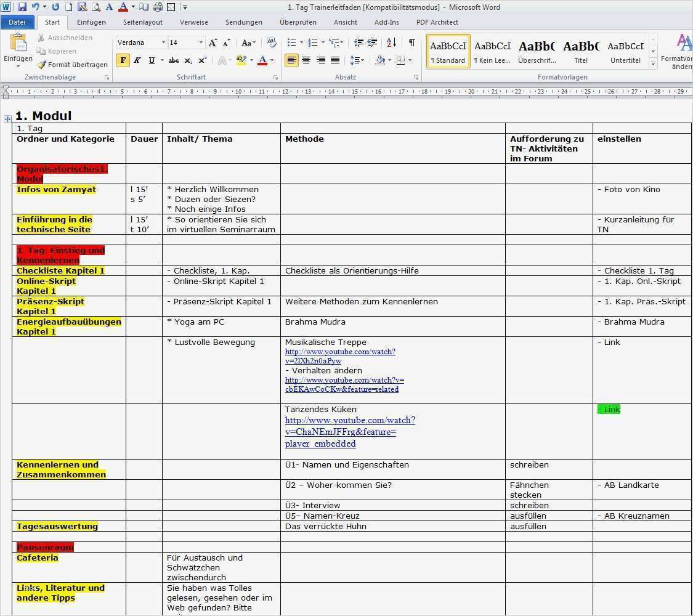The width and height of the screenshot is (693, 616).
Task: Center-align the paragraph text
Action: [x=306, y=60]
